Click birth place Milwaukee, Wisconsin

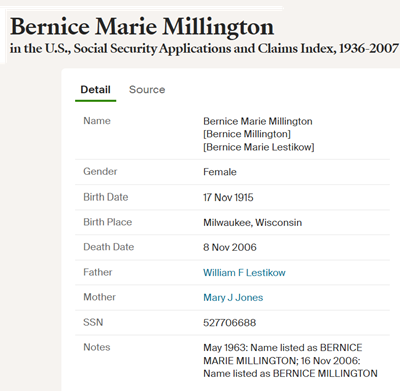pyautogui.click(x=253, y=222)
